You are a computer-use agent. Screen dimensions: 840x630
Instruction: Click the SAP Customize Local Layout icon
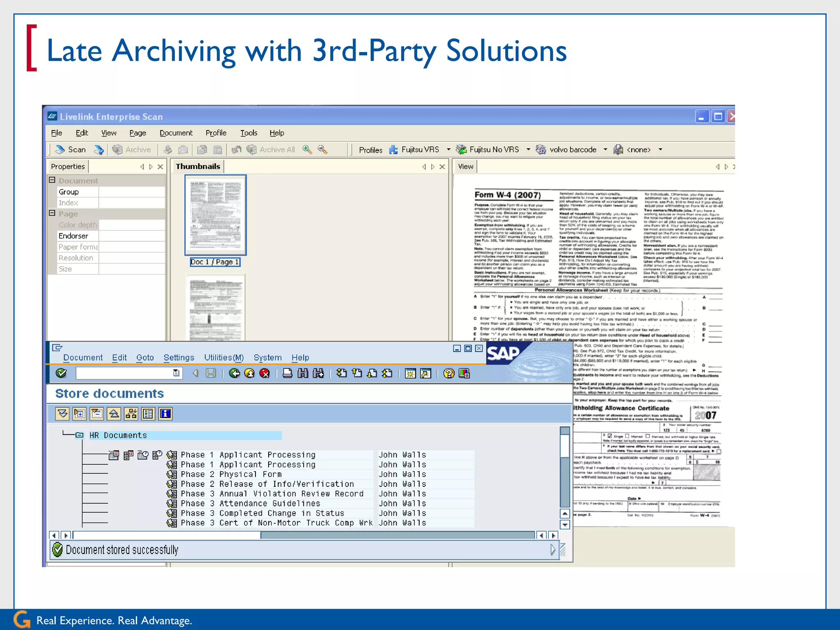coord(464,373)
